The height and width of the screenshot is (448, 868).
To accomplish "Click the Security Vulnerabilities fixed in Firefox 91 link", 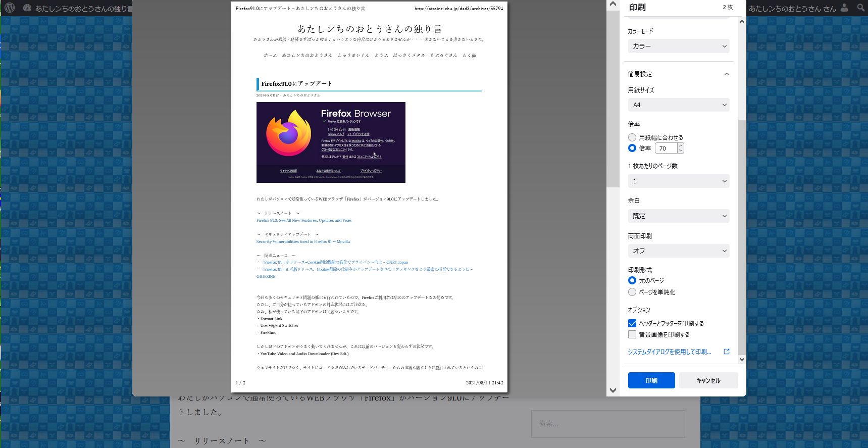I will click(x=303, y=241).
